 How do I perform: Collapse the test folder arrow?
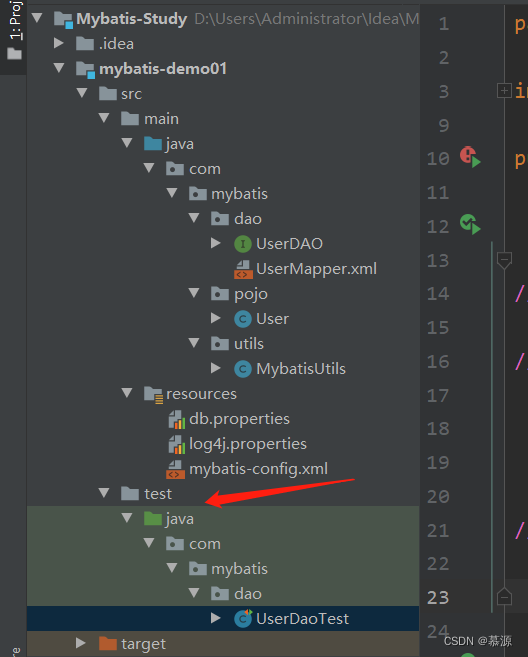pos(104,493)
